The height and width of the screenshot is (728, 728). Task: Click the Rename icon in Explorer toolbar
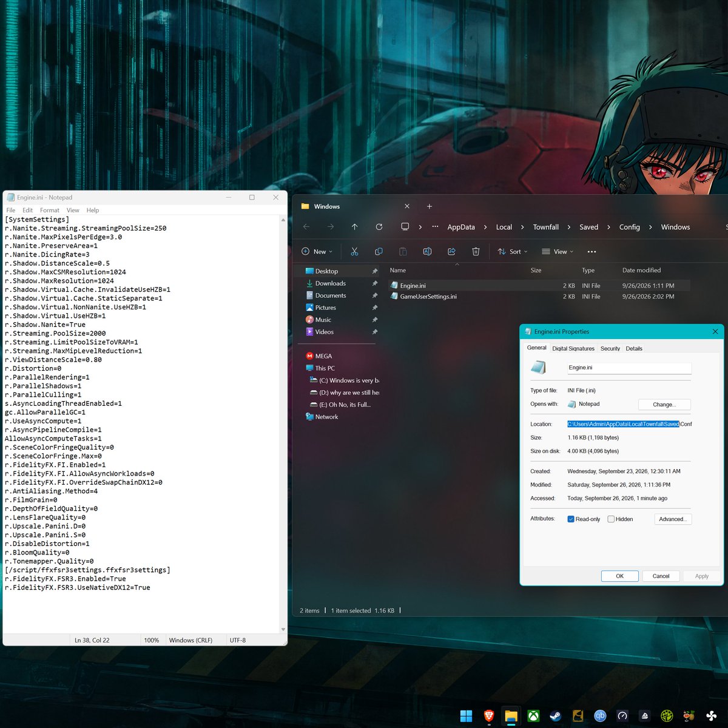tap(427, 251)
